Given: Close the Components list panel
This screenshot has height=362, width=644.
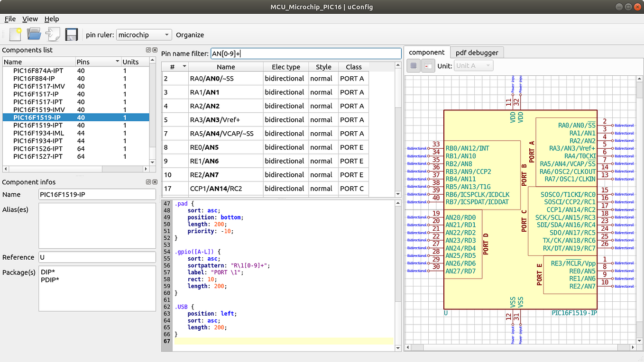Looking at the screenshot, I should [x=155, y=50].
